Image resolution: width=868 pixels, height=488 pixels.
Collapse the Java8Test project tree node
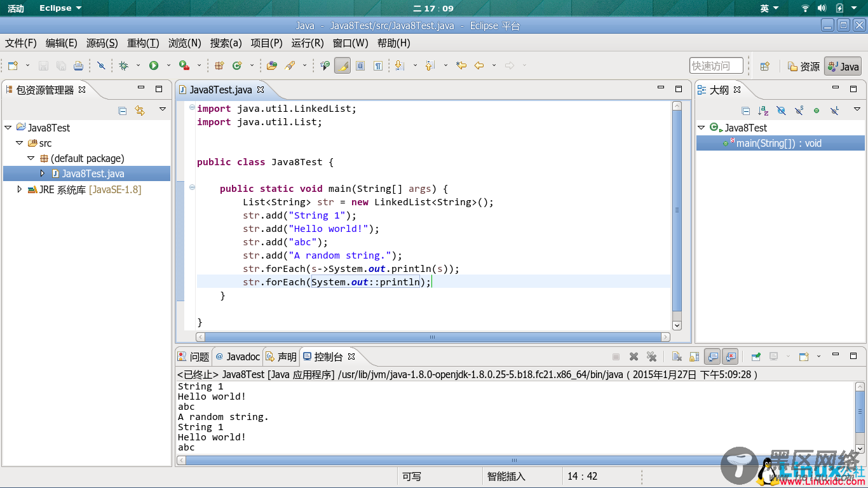coord(8,128)
